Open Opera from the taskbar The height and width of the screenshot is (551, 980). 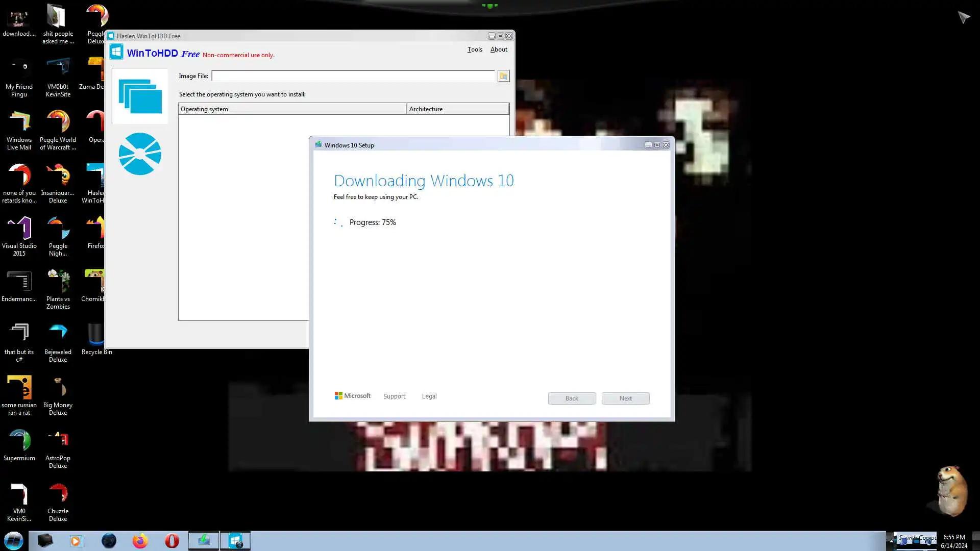coord(172,541)
